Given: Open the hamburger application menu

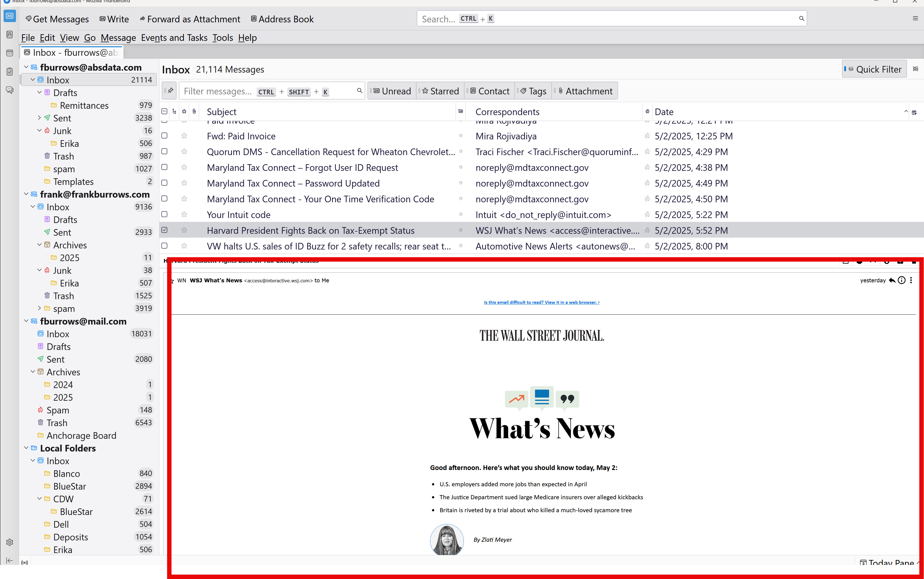Looking at the screenshot, I should click(x=915, y=18).
